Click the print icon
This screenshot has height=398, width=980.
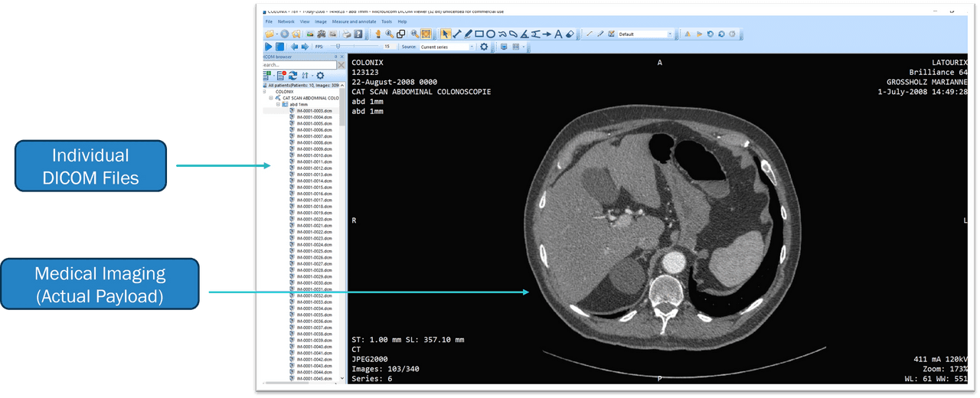[346, 34]
